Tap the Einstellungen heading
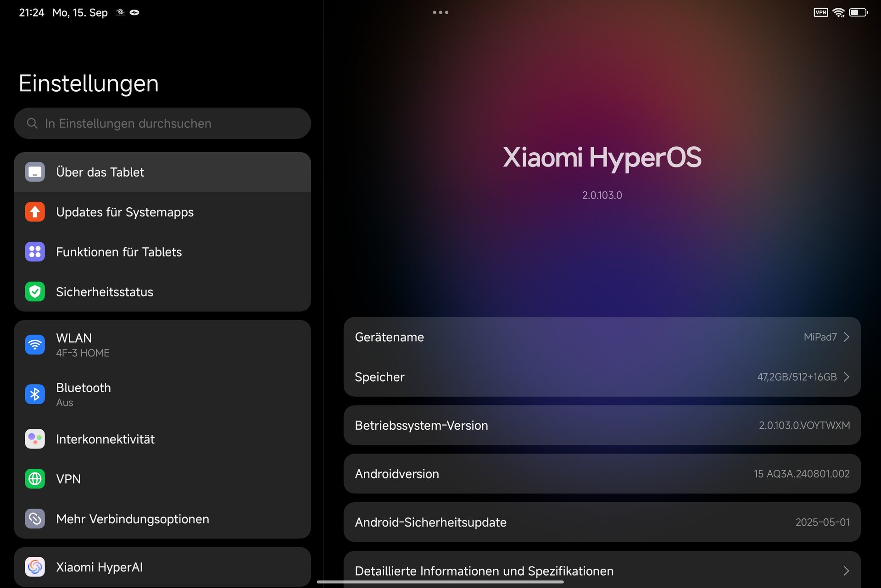881x588 pixels. point(89,83)
